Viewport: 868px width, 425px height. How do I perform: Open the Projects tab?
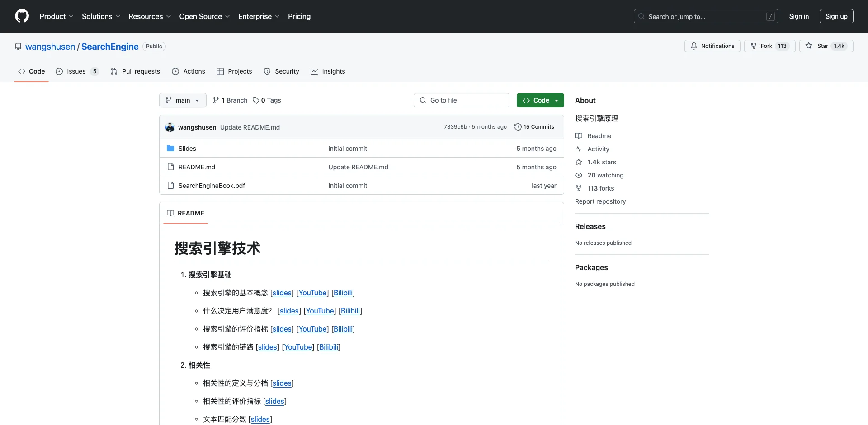234,71
